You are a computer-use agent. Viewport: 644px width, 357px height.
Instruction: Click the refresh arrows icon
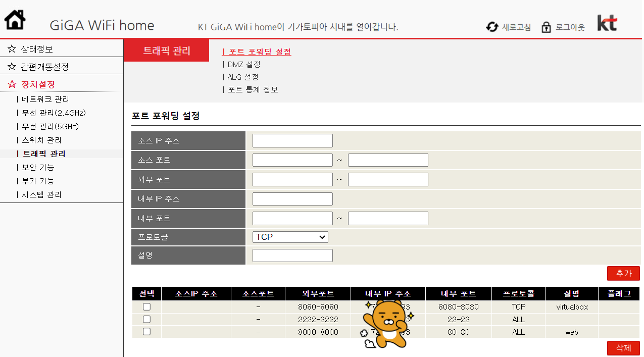click(x=492, y=27)
